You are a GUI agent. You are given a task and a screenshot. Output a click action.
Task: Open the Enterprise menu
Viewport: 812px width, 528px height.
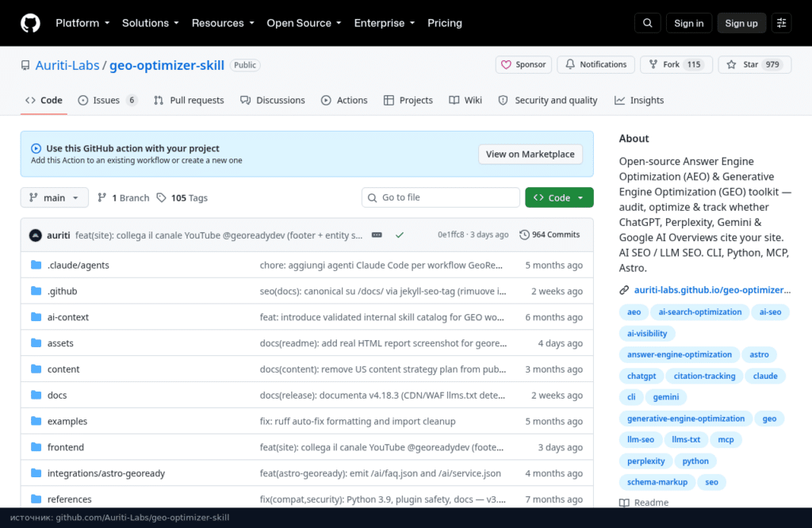tap(385, 23)
